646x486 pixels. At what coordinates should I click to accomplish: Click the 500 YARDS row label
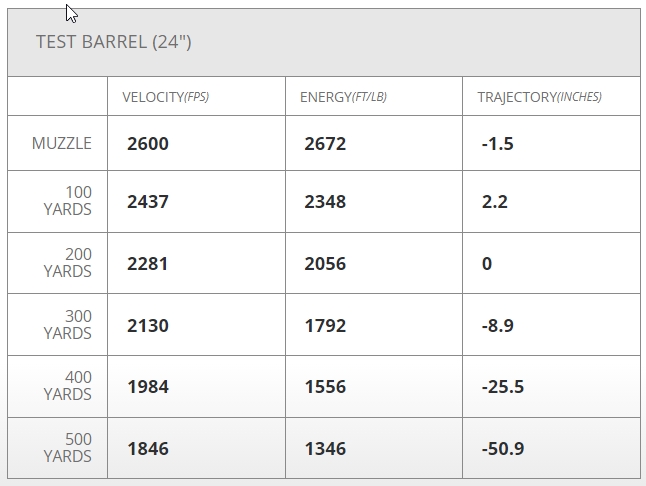click(68, 448)
